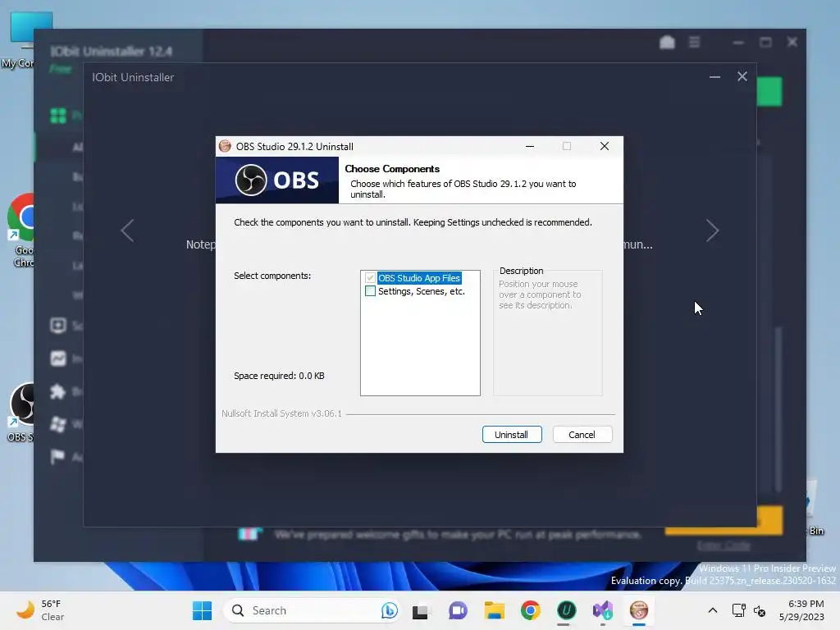Open the Action Center flag icon

click(57, 456)
